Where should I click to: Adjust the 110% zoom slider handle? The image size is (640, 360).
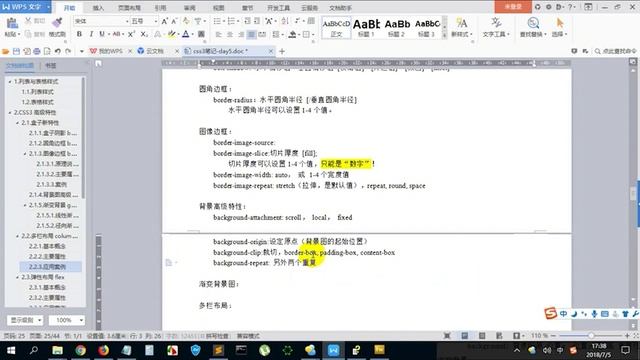[591, 336]
